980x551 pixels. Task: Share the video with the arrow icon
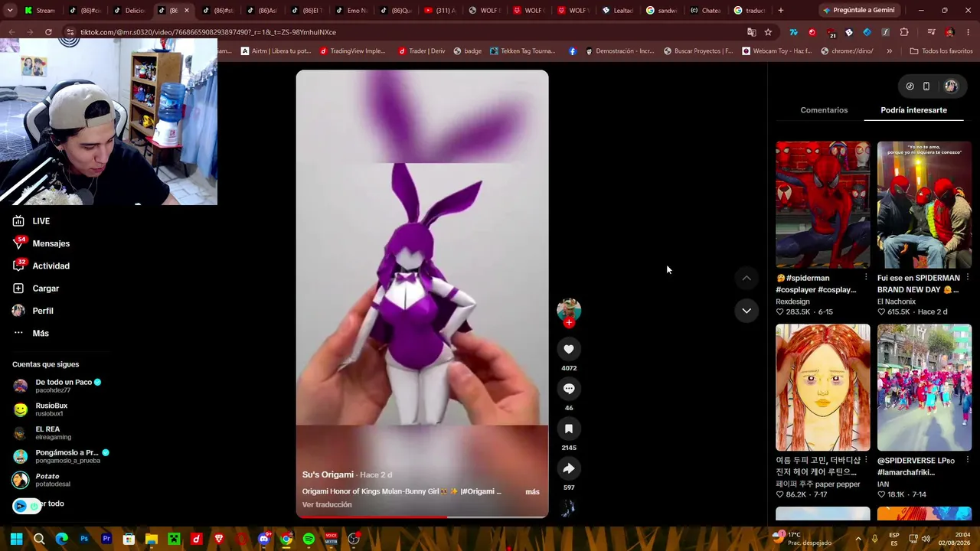[x=569, y=468]
